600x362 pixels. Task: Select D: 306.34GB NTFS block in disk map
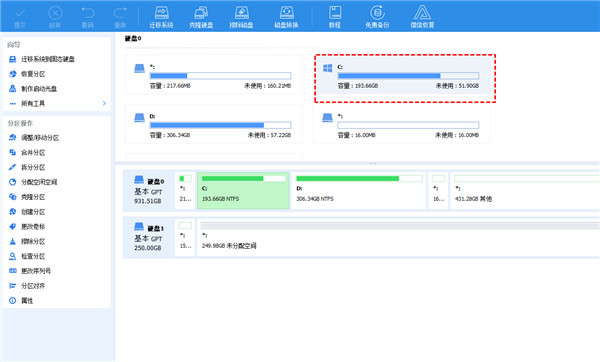(x=359, y=191)
